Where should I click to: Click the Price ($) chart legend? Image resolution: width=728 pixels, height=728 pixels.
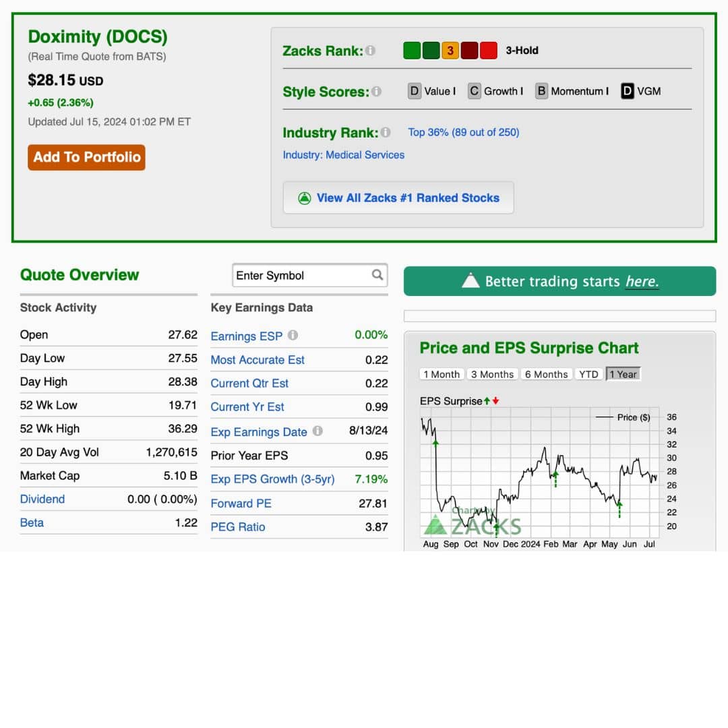coord(623,417)
